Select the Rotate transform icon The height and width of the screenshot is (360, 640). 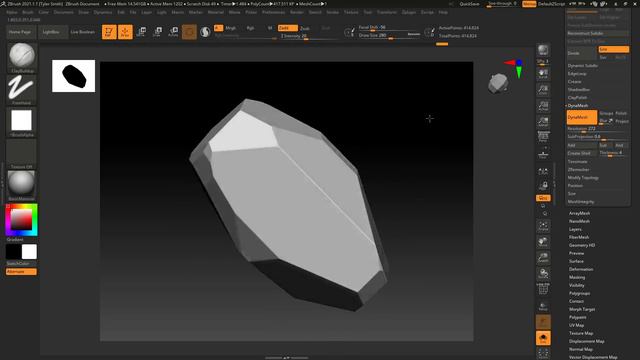(x=173, y=32)
